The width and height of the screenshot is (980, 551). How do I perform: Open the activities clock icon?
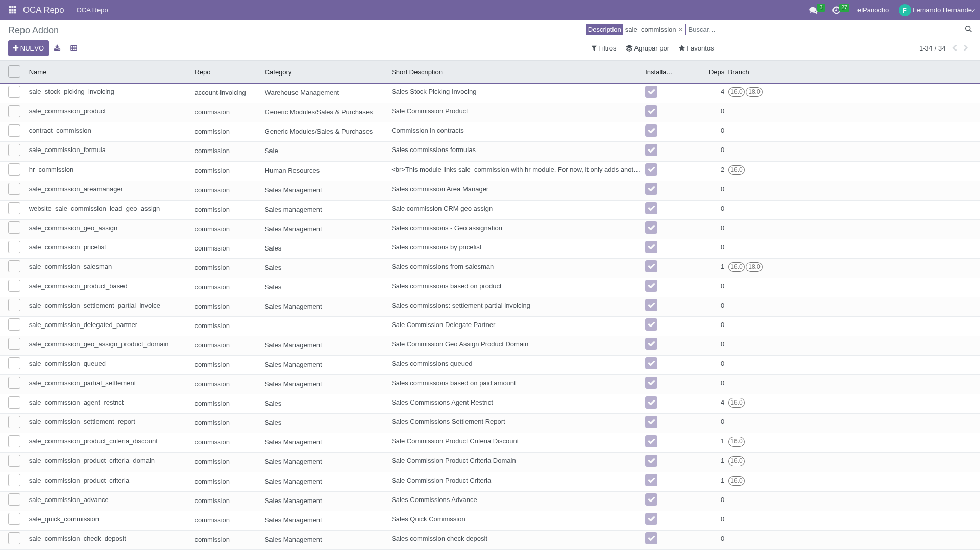pyautogui.click(x=836, y=10)
